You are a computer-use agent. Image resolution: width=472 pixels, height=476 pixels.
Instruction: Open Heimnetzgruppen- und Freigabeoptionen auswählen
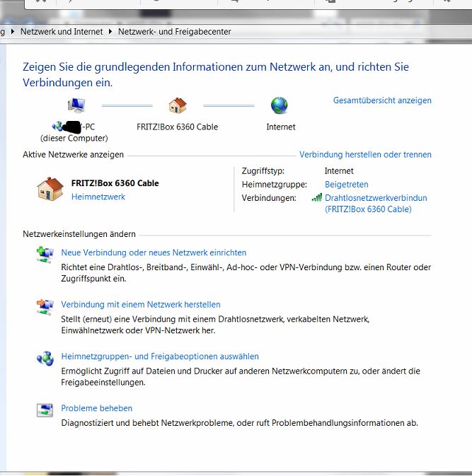pos(160,356)
